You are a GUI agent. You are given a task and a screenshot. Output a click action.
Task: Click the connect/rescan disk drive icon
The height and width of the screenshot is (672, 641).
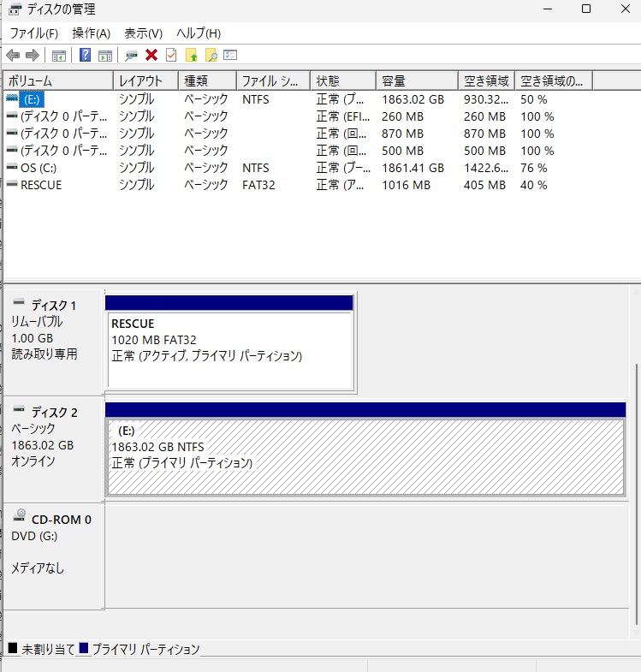click(x=131, y=56)
